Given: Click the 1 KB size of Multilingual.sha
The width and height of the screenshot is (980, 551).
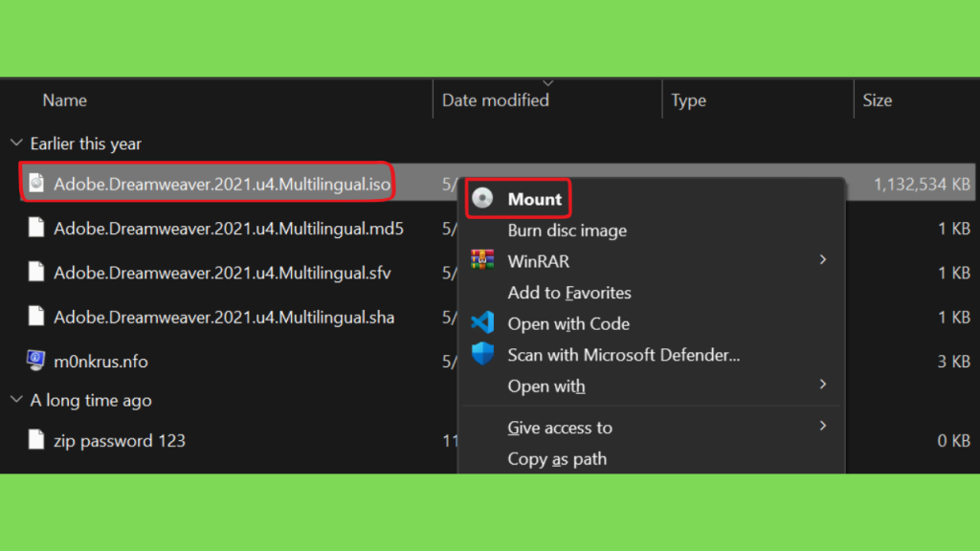Looking at the screenshot, I should click(954, 318).
